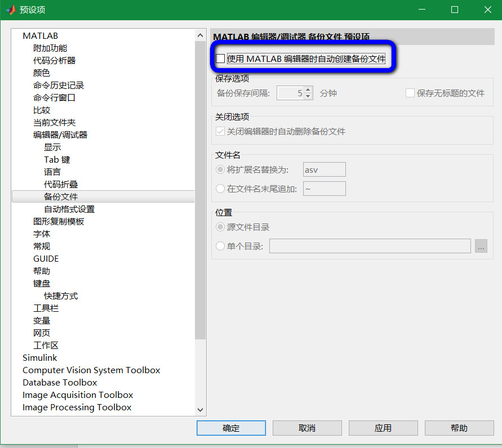
Task: Toggle 关闭编辑器时自动删除备份文件 checkbox
Action: coord(220,132)
